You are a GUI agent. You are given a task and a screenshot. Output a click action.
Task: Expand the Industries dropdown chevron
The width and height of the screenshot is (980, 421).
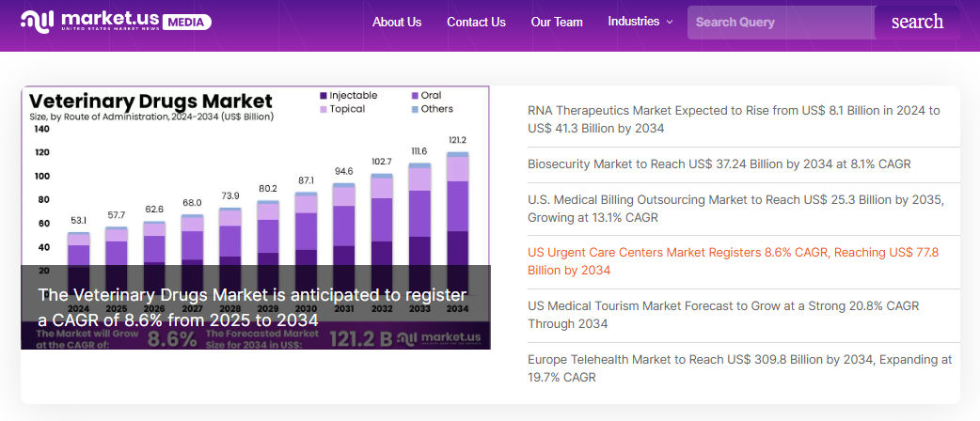[x=670, y=22]
